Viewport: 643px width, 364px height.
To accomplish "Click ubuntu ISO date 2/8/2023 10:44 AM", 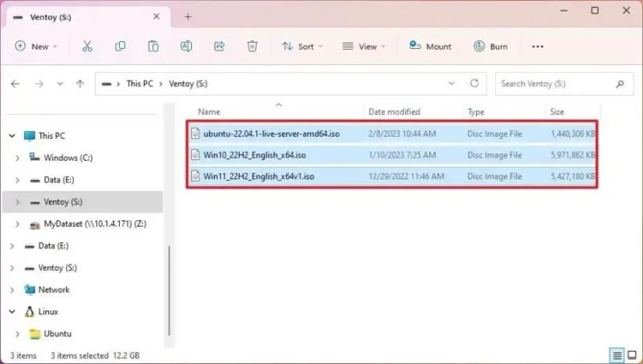I will (x=402, y=133).
